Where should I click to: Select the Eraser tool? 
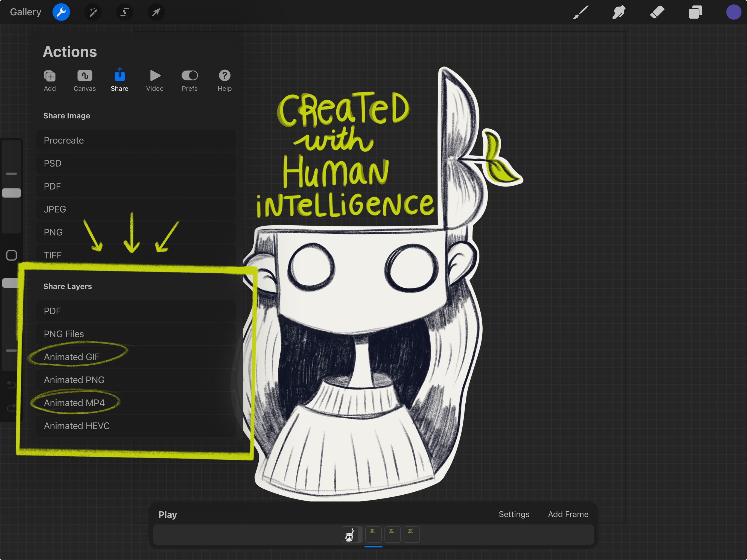coord(656,12)
